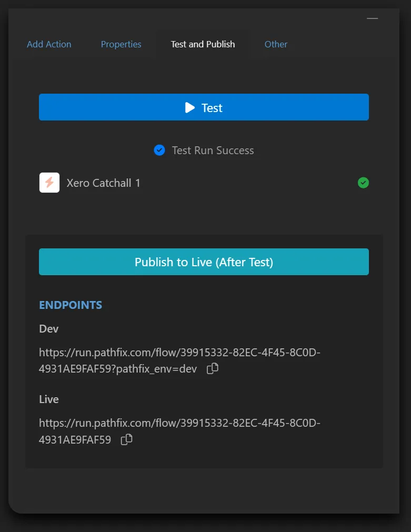Screen dimensions: 411x532
Task: Click the Live endpoint URL text
Action: pyautogui.click(x=179, y=431)
